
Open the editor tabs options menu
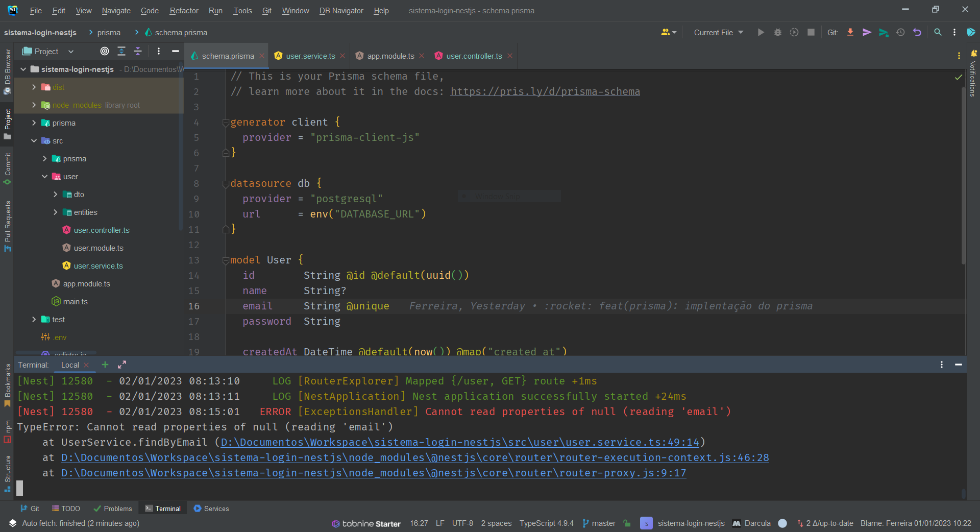click(959, 56)
